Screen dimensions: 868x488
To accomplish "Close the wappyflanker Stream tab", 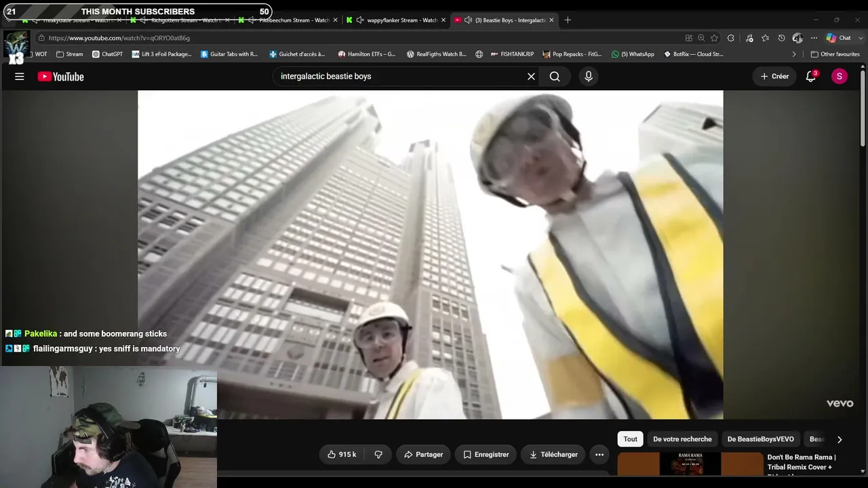I will coord(443,20).
